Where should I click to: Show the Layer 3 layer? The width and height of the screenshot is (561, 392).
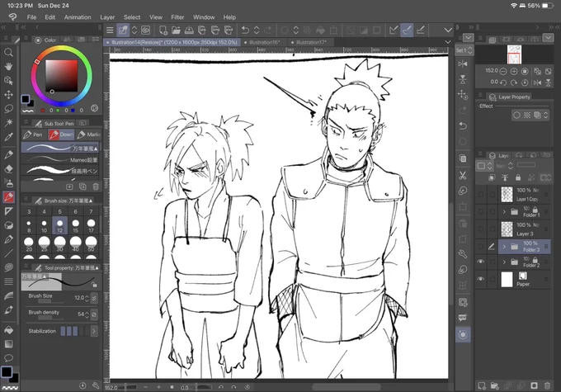pos(480,229)
